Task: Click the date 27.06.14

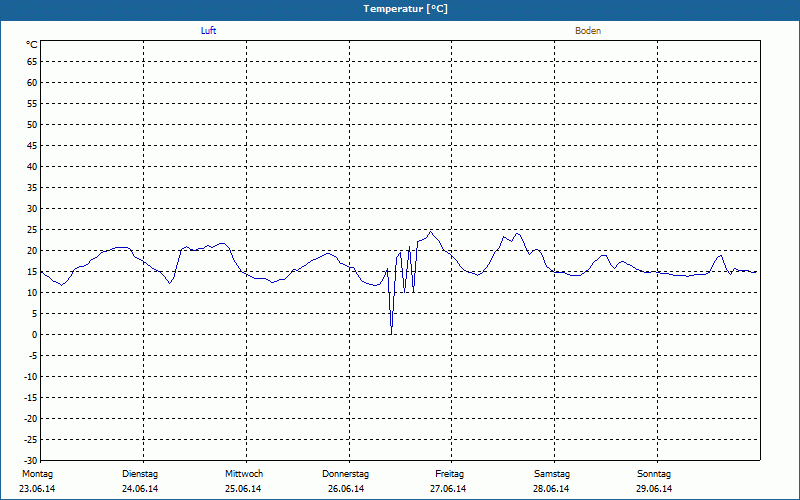Action: tap(448, 489)
